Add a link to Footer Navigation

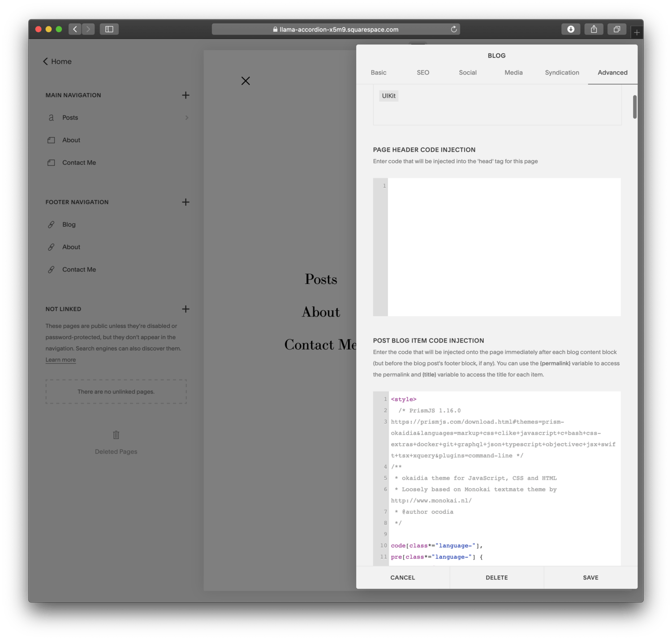click(185, 202)
